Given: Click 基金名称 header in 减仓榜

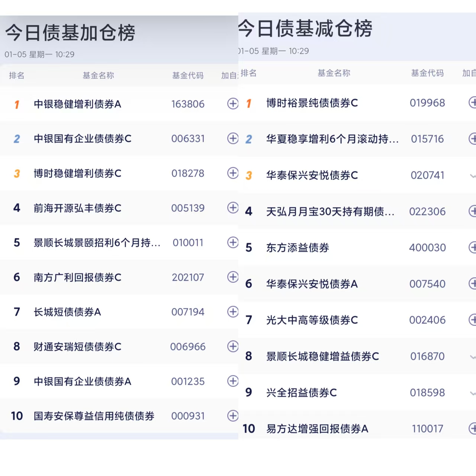Looking at the screenshot, I should tap(334, 73).
